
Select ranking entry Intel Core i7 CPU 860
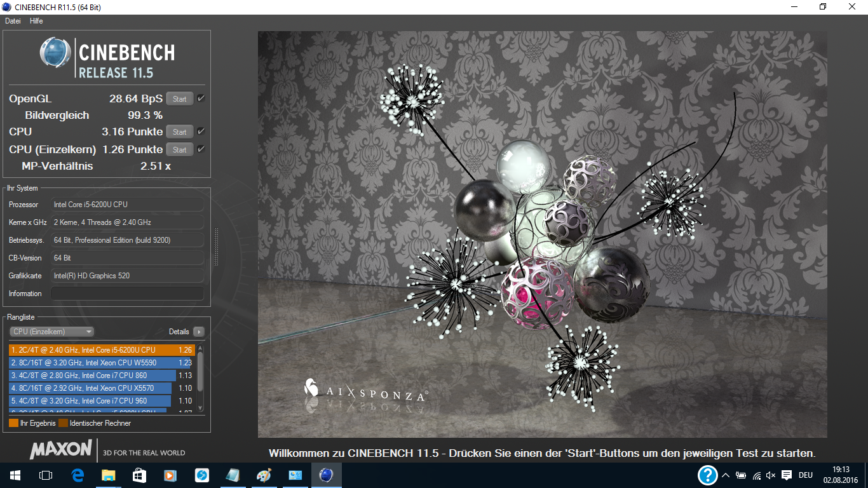coord(102,376)
